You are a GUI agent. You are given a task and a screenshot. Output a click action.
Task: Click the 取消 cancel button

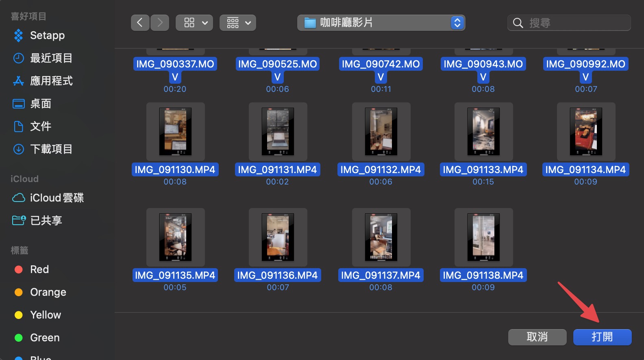tap(537, 337)
